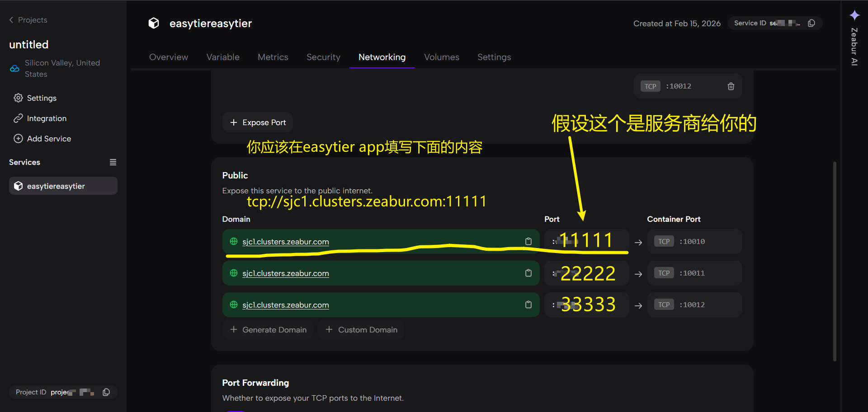Click globe icon in the 10010 row
The image size is (868, 412).
point(234,242)
